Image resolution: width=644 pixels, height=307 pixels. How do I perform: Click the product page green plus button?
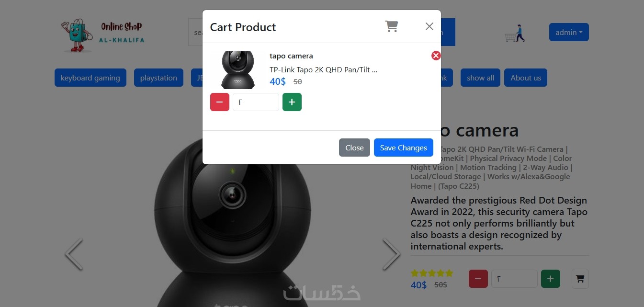click(x=551, y=279)
